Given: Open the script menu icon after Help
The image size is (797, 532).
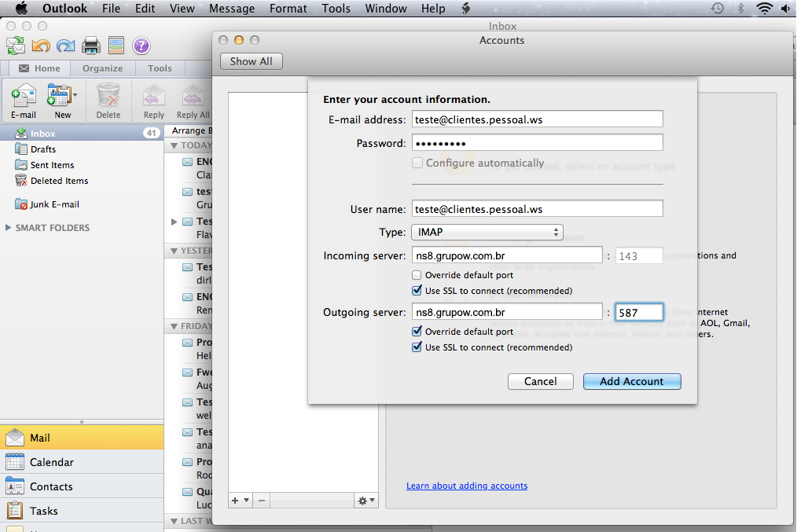Looking at the screenshot, I should [x=465, y=8].
